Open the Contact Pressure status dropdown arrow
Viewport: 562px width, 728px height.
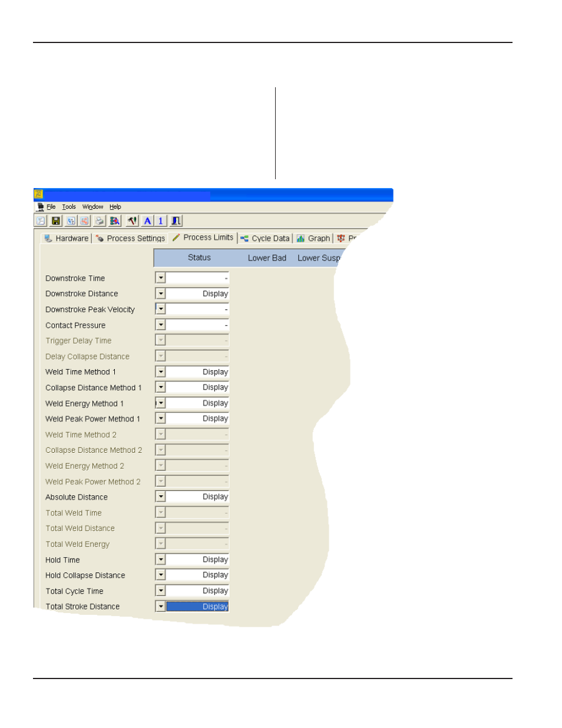(160, 325)
